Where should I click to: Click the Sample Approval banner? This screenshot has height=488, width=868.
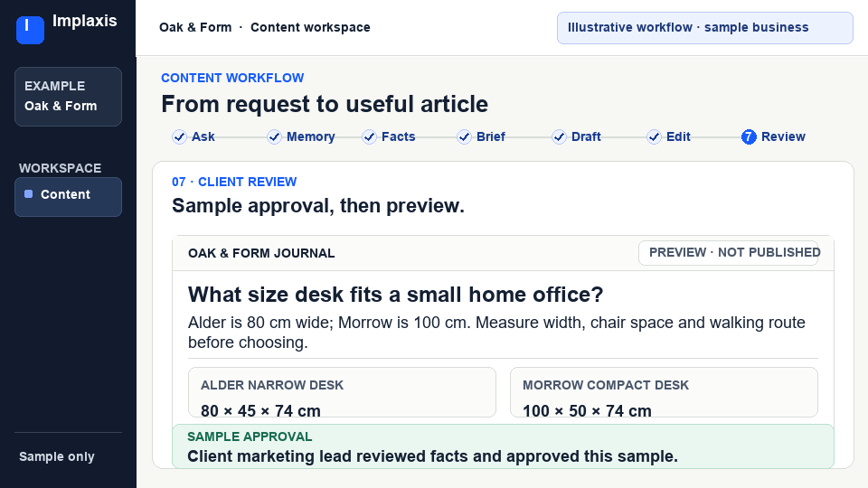coord(503,446)
